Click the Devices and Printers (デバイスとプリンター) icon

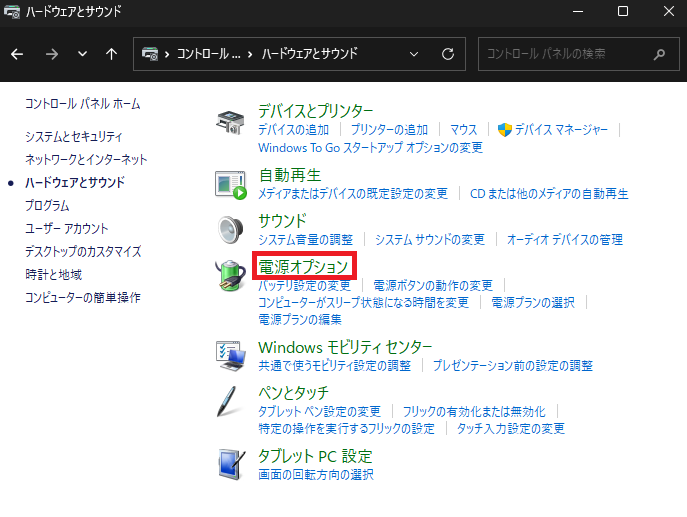point(232,124)
